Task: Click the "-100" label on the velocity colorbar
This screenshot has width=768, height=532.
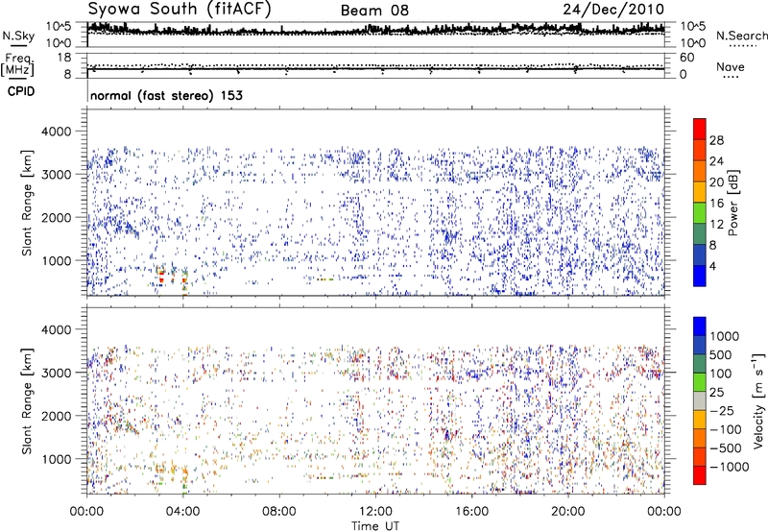Action: tap(726, 429)
